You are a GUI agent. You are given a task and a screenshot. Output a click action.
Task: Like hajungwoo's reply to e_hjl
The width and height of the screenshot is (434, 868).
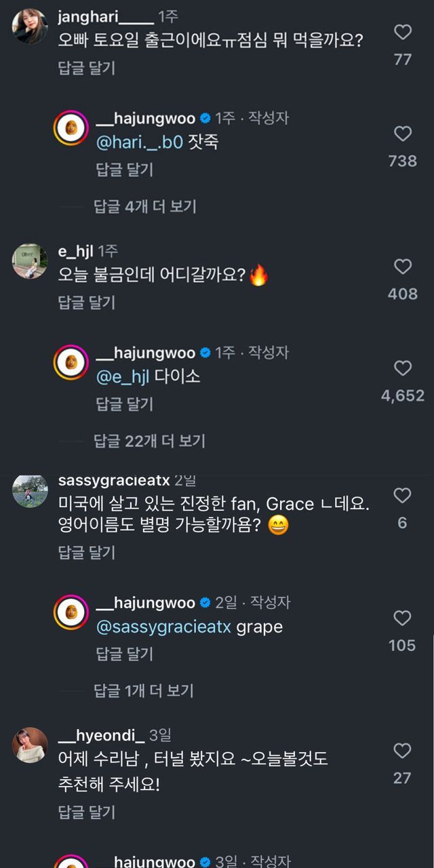[x=403, y=368]
